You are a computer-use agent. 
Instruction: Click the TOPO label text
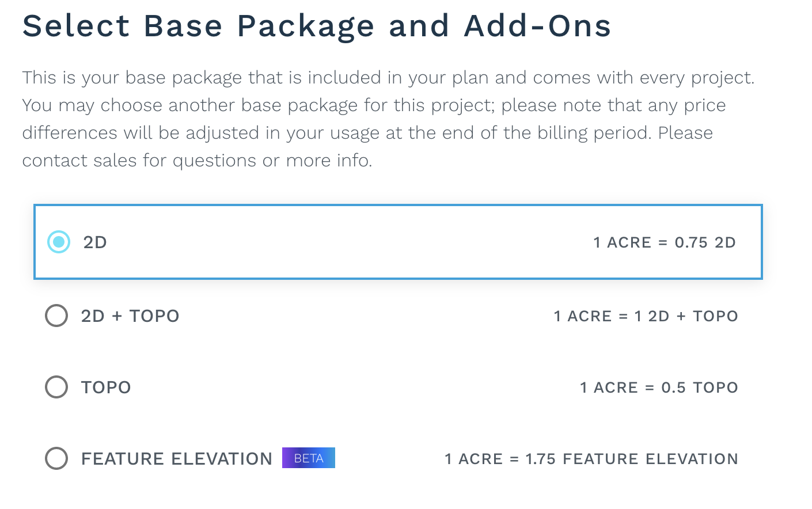[106, 388]
